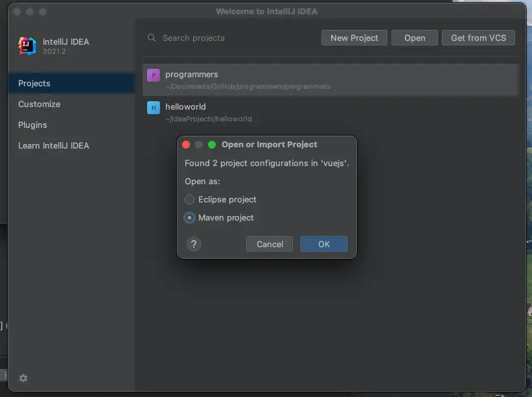Click the programmers project path text
The height and width of the screenshot is (397, 532).
point(248,86)
